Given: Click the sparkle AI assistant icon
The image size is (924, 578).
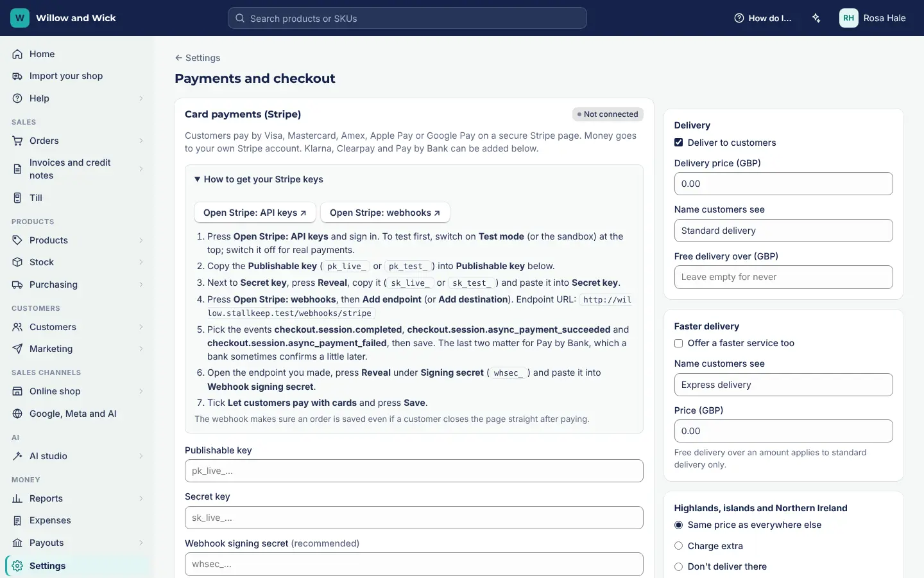Looking at the screenshot, I should click(x=816, y=18).
